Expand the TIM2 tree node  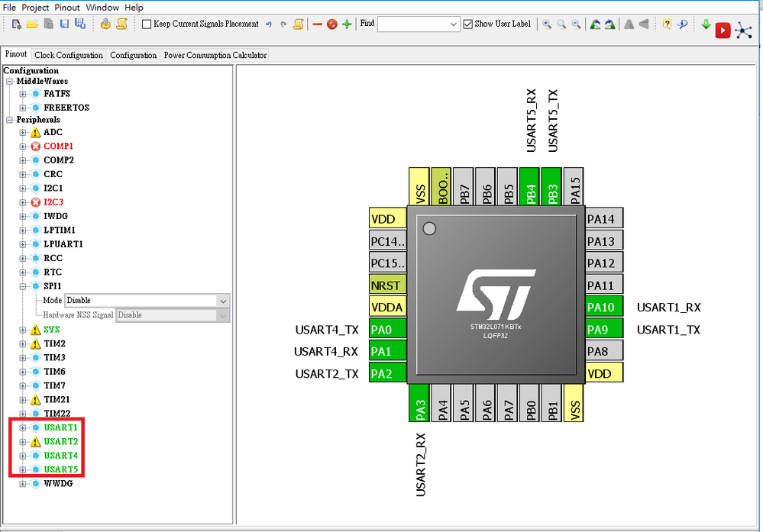coord(22,343)
